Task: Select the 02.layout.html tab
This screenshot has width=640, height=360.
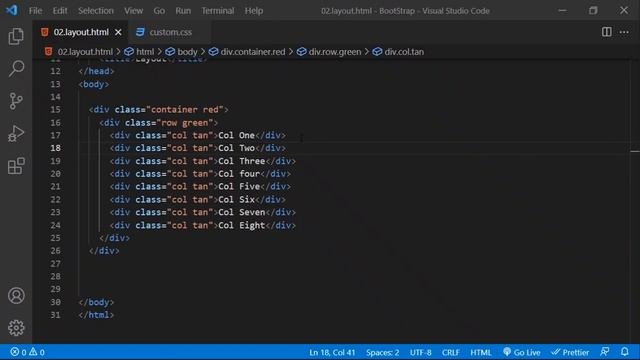Action: pyautogui.click(x=81, y=32)
